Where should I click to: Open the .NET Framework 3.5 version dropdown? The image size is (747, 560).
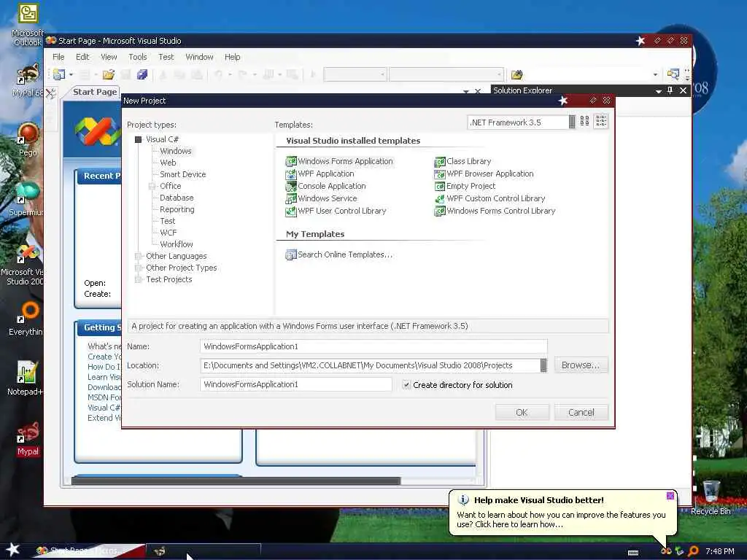coord(572,122)
